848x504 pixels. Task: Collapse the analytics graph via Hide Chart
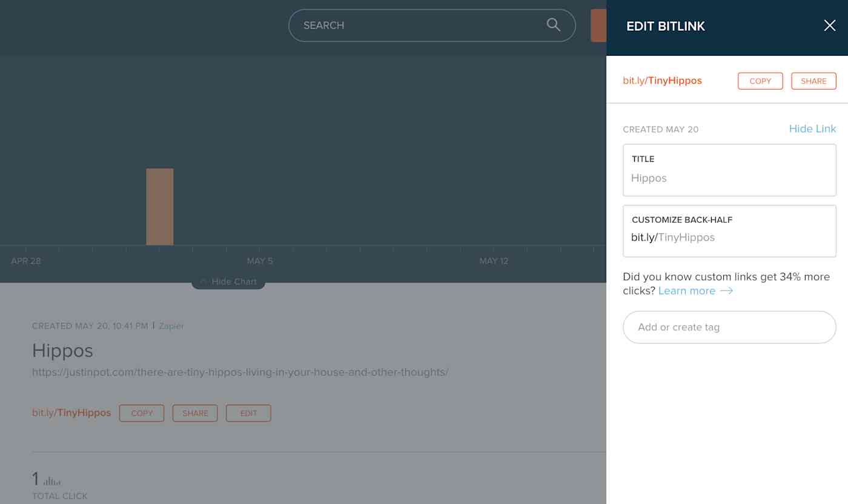pyautogui.click(x=235, y=281)
